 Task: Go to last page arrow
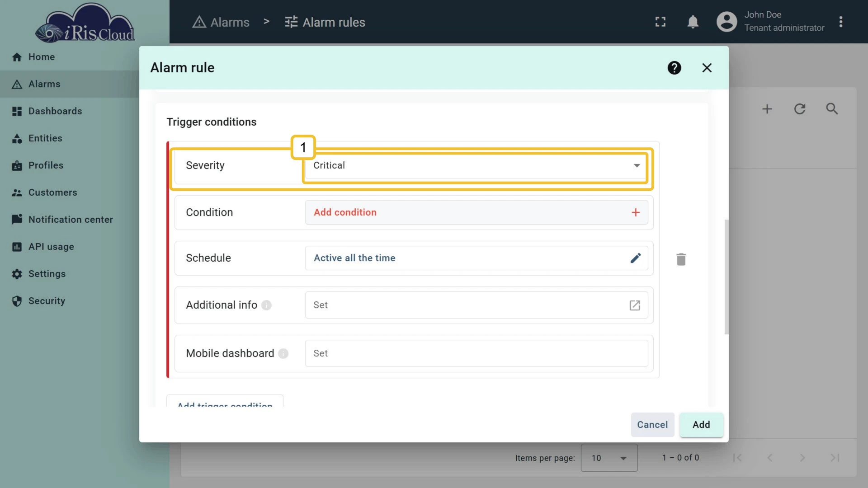coord(835,458)
